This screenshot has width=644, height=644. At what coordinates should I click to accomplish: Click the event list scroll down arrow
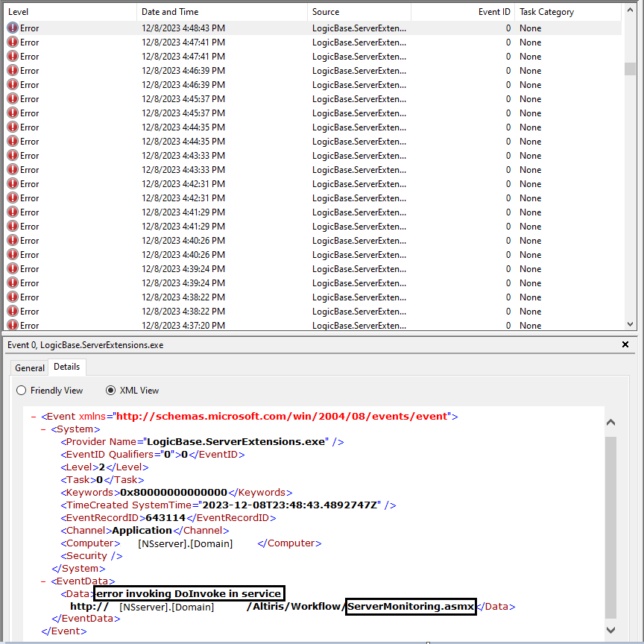[x=631, y=324]
